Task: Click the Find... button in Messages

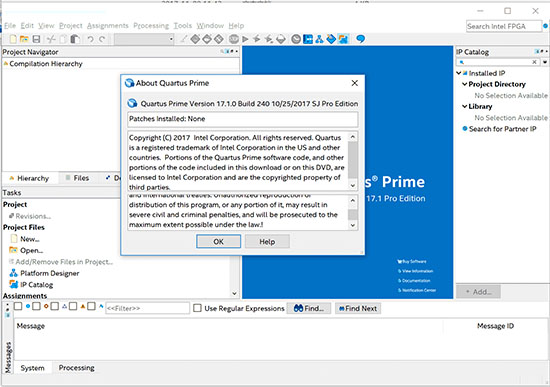Action: (x=309, y=308)
